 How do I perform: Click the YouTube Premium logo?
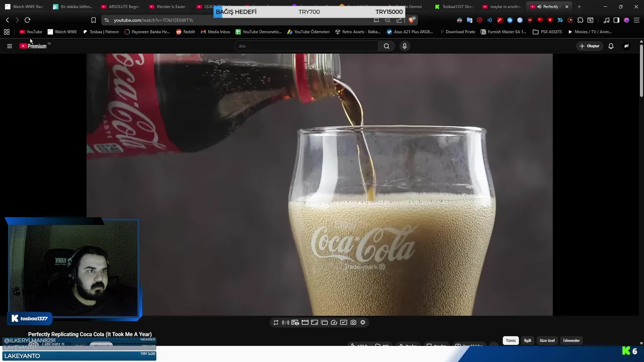pyautogui.click(x=33, y=46)
